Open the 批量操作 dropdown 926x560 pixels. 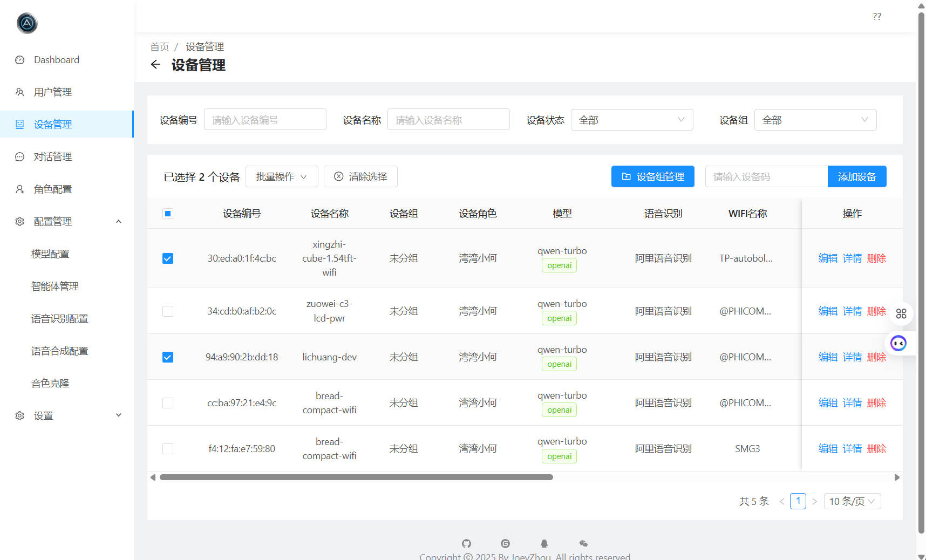coord(282,176)
